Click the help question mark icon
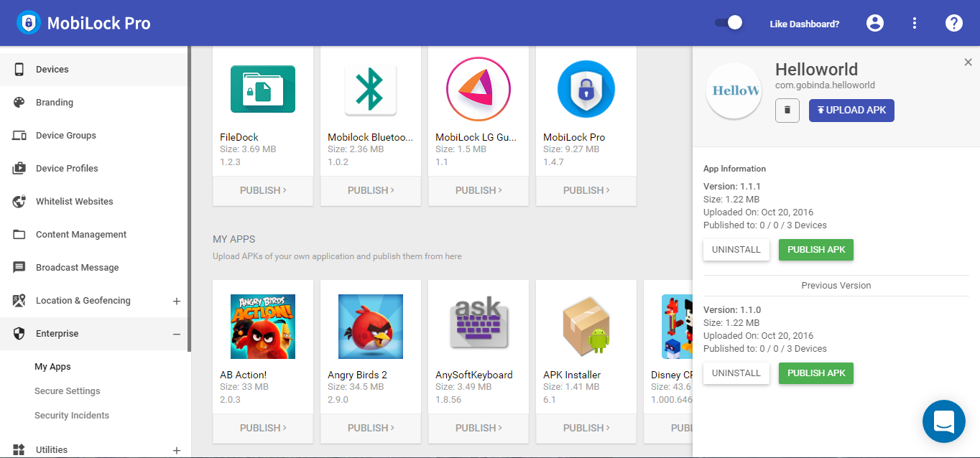Viewport: 980px width, 458px height. (x=953, y=23)
